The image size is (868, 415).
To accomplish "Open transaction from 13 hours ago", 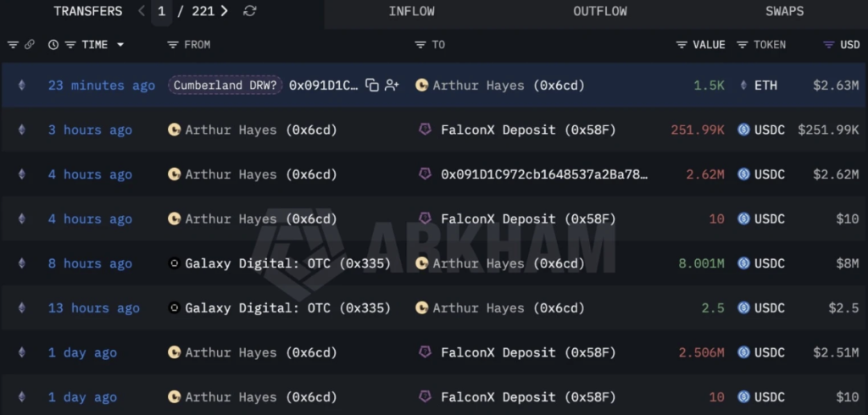I will tap(93, 308).
